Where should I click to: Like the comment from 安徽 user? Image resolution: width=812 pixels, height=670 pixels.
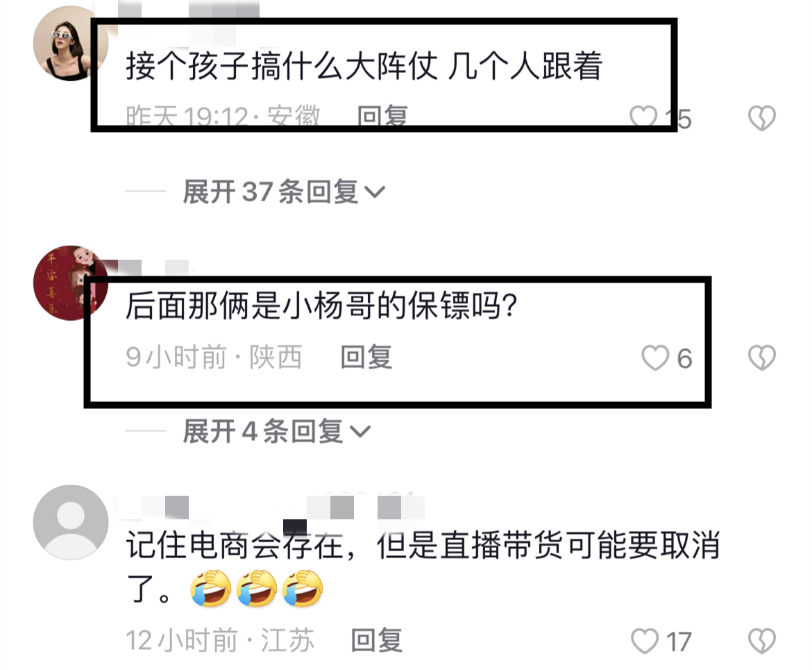point(643,117)
